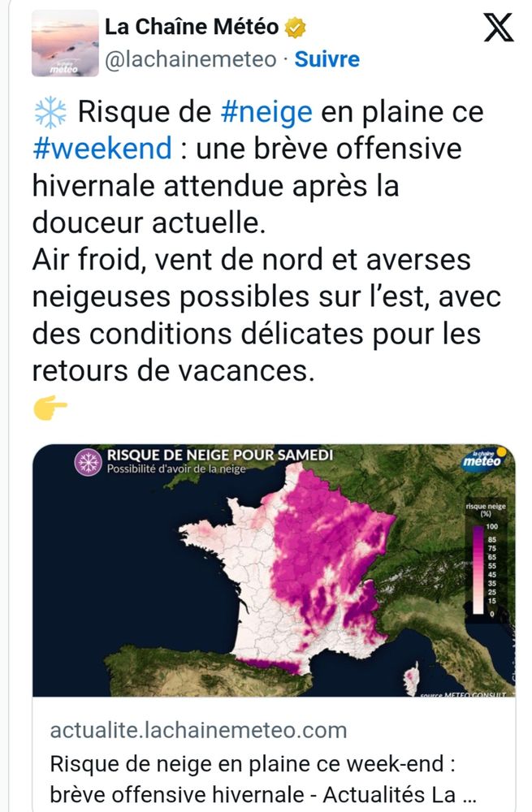Open the #weekend hashtag
The image size is (532, 812).
(102, 149)
